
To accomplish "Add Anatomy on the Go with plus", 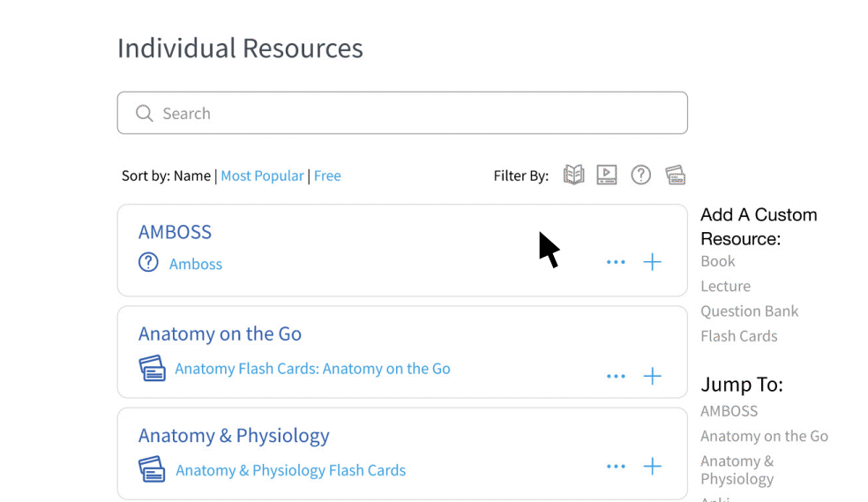I will point(652,376).
